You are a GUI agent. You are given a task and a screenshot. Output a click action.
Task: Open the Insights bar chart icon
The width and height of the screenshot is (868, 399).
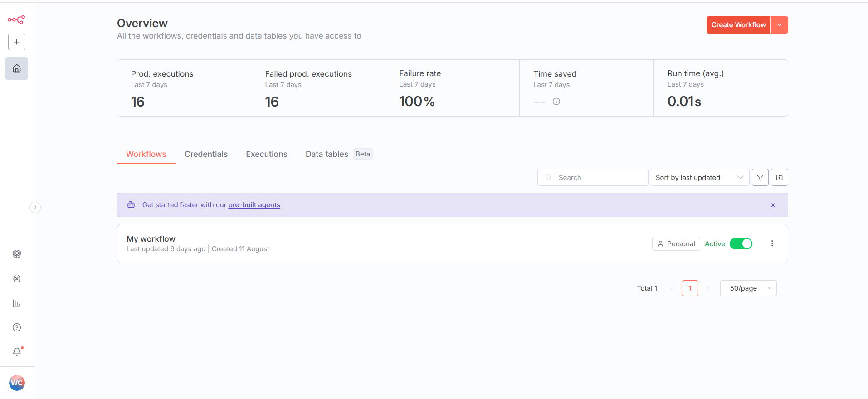tap(17, 303)
